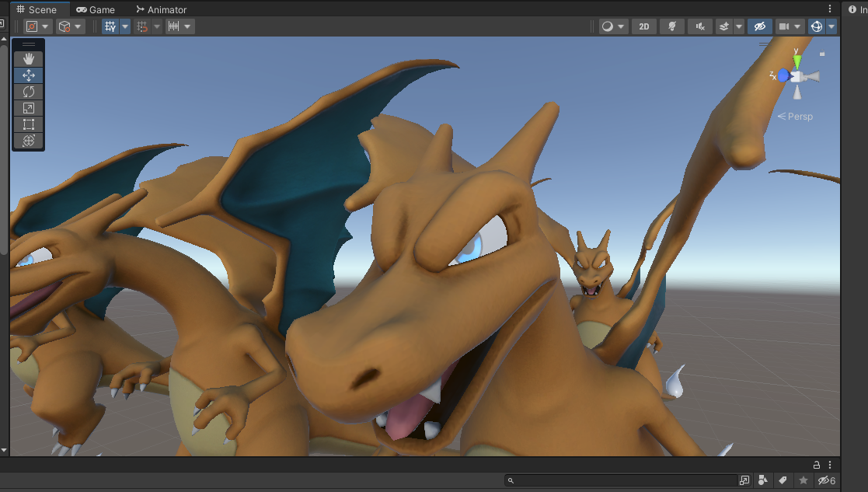Switch to the Animator tab

point(161,9)
